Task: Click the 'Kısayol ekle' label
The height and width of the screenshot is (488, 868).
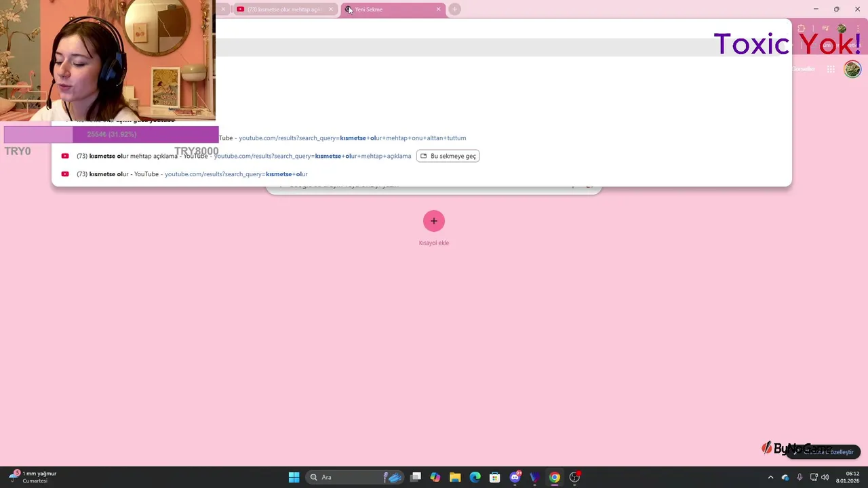Action: click(x=434, y=243)
